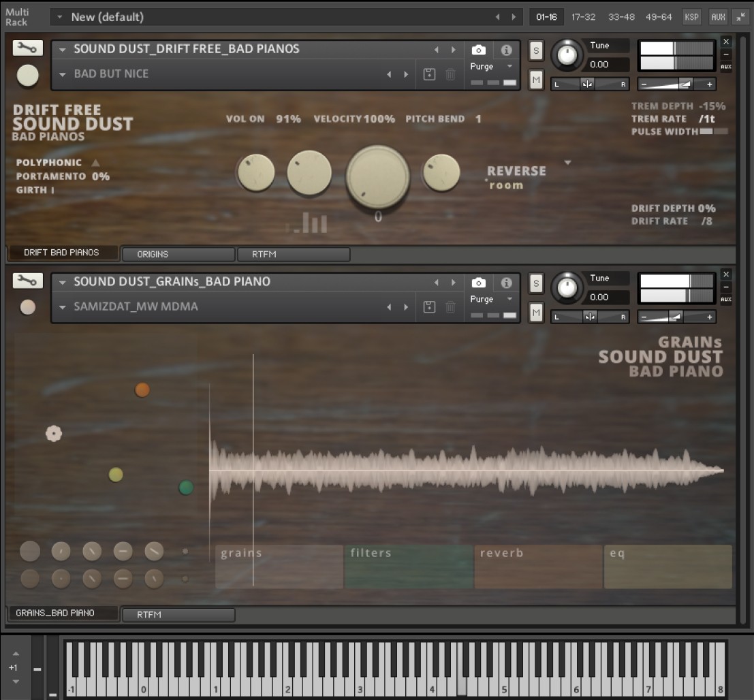Image resolution: width=754 pixels, height=700 pixels.
Task: Click the Grains volume slider
Action: coord(676,317)
